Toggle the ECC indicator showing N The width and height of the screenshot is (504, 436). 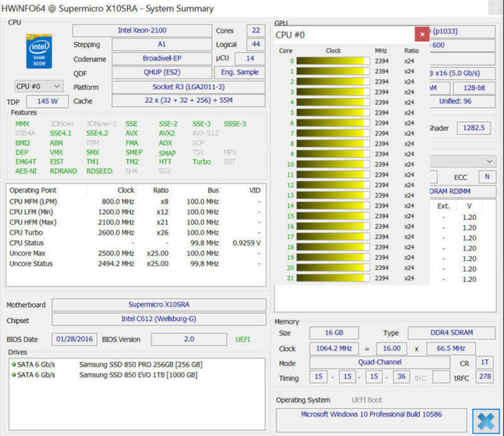tap(487, 177)
